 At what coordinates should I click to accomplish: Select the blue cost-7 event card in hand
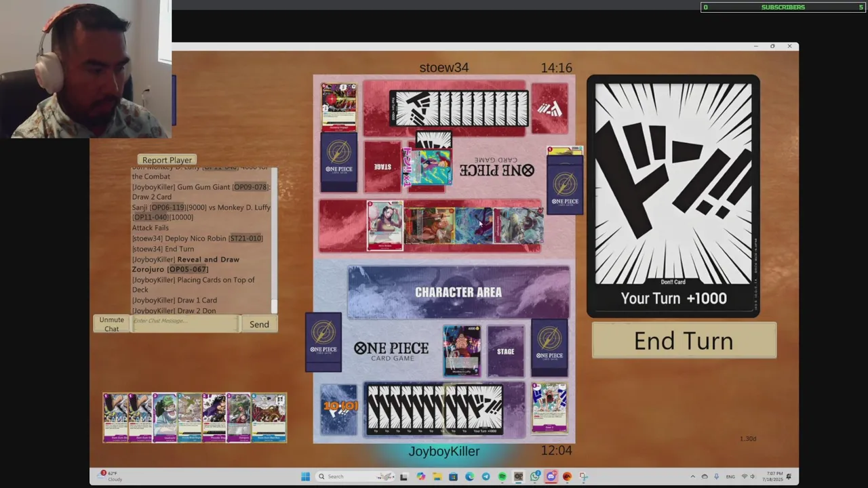pos(189,418)
